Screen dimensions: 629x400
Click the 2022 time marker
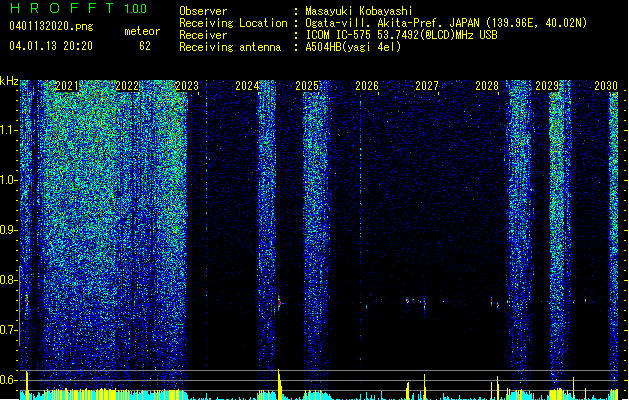(127, 86)
